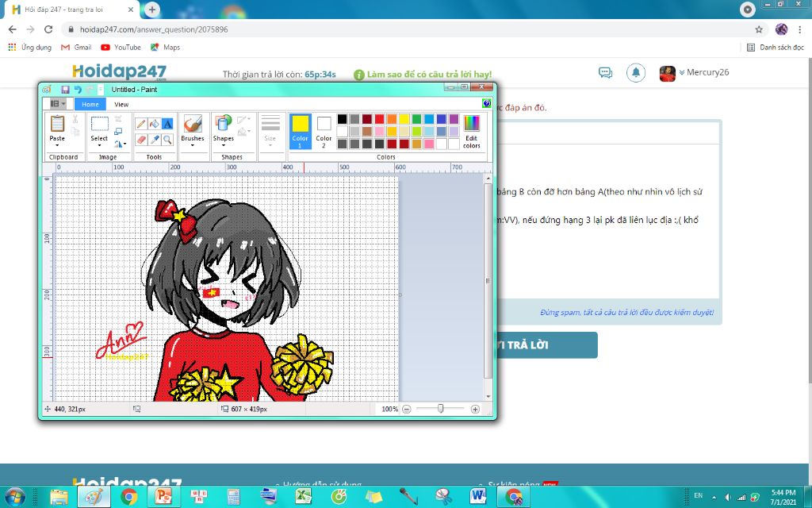The height and width of the screenshot is (508, 812).
Task: Open the Gmail bookmark
Action: pos(76,47)
